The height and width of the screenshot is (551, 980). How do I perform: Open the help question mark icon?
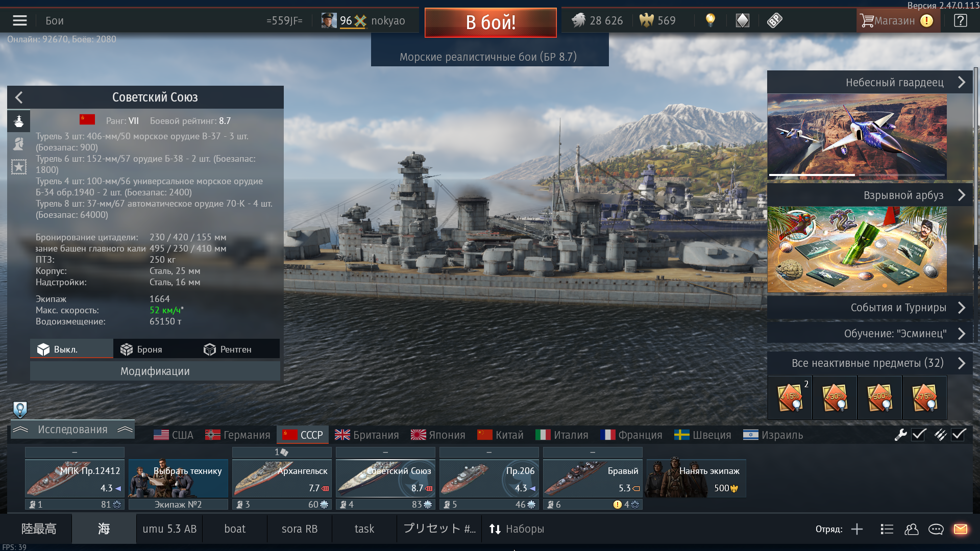(960, 20)
